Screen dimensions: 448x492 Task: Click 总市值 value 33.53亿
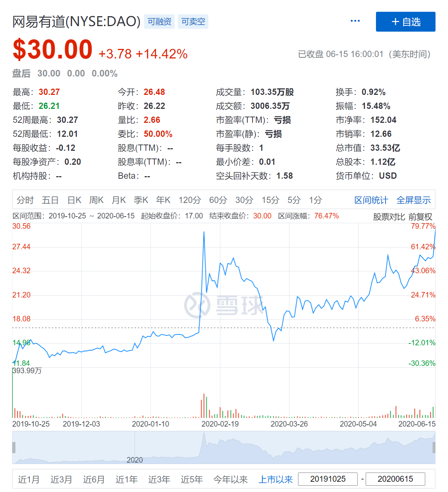coord(385,148)
